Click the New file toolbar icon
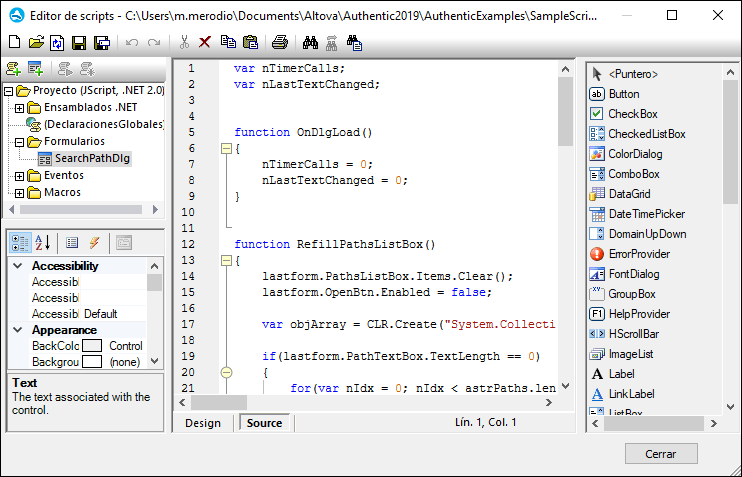Image resolution: width=742 pixels, height=477 pixels. point(13,42)
